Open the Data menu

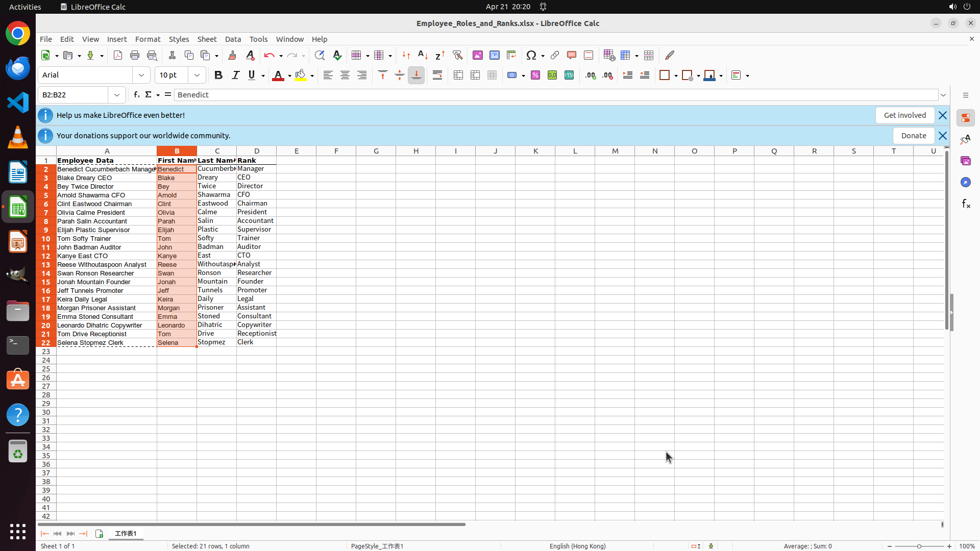[x=233, y=39]
